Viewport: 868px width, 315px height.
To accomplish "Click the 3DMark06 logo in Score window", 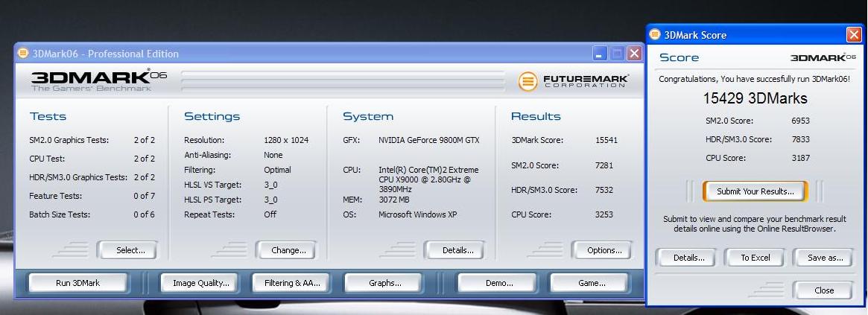I will pos(823,57).
